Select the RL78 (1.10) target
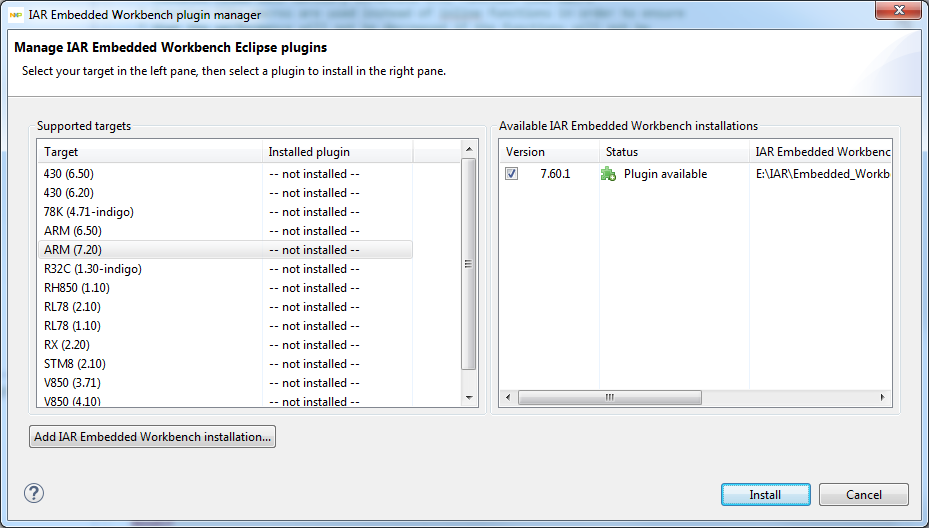Screen dimensions: 929x528 point(225,325)
